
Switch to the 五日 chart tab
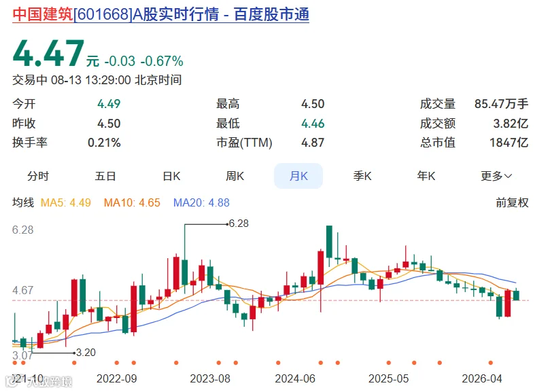click(105, 176)
